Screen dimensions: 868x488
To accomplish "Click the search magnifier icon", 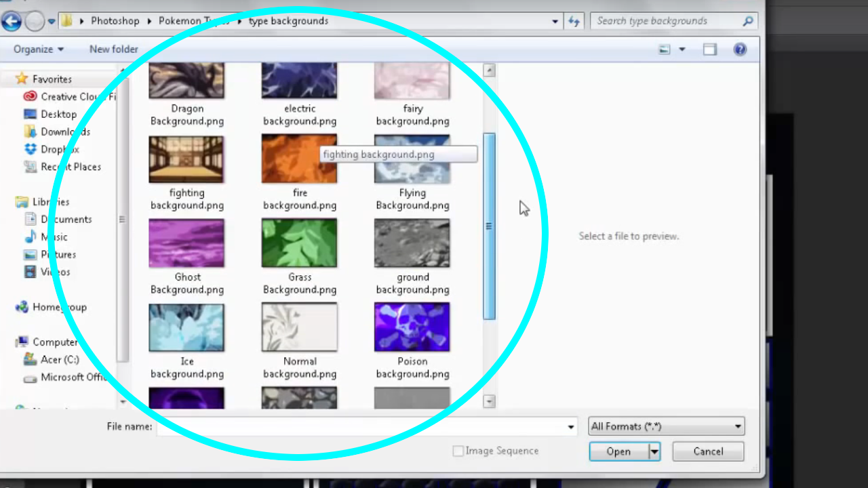I will click(747, 21).
